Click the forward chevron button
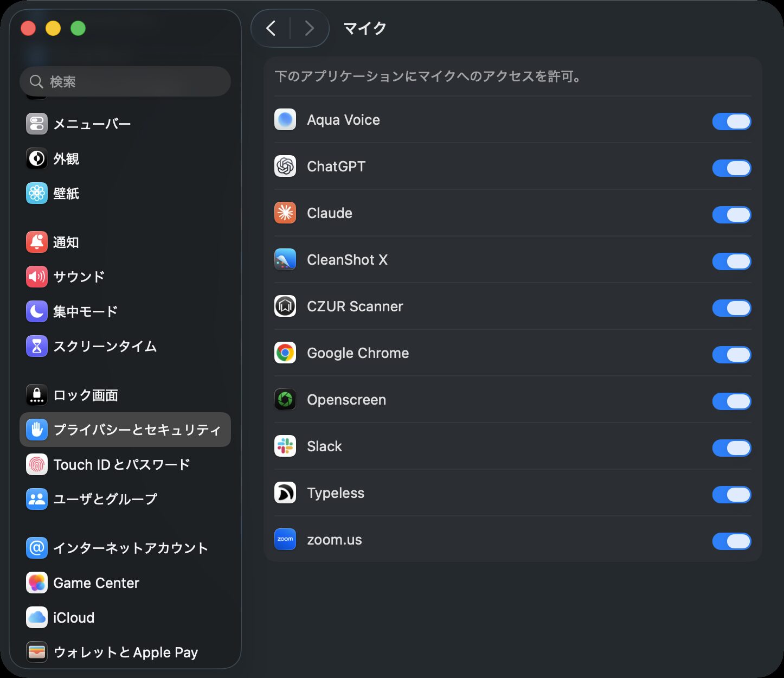The image size is (784, 678). [x=309, y=28]
